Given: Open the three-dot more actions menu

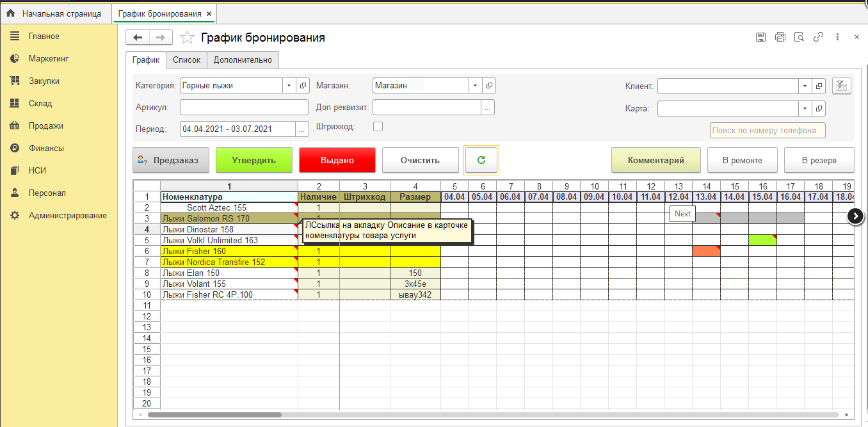Looking at the screenshot, I should tap(837, 37).
